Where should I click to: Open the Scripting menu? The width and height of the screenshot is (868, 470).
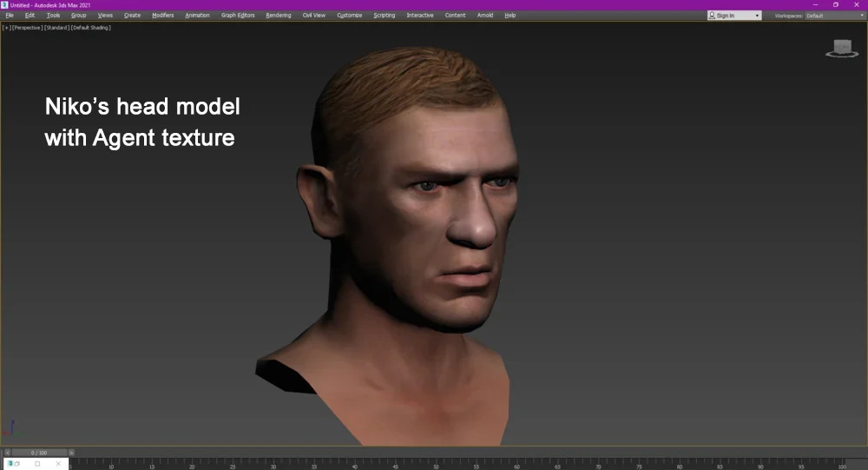pos(384,16)
